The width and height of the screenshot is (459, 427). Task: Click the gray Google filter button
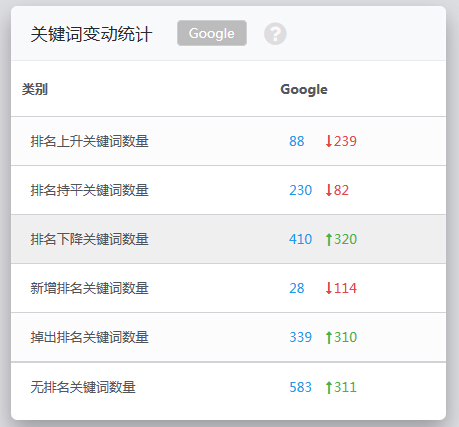[212, 33]
